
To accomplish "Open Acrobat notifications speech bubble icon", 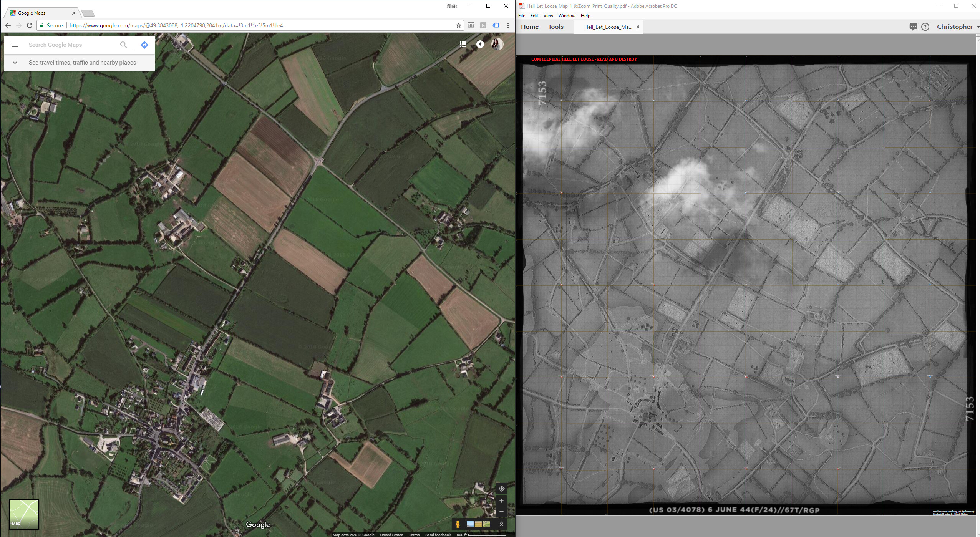I will [913, 27].
